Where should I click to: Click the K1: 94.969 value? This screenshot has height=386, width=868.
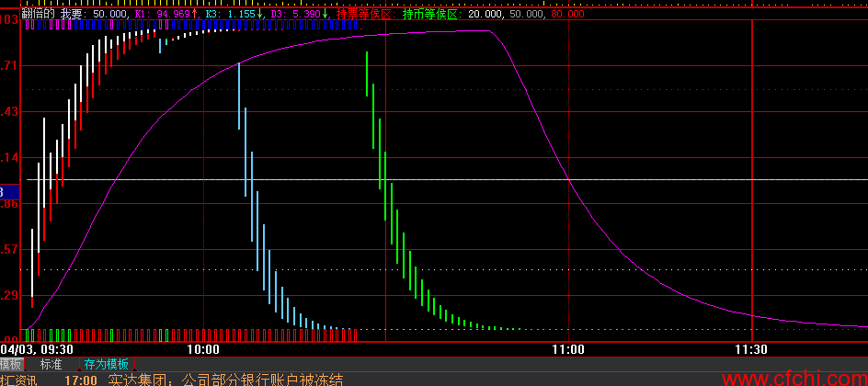pos(166,13)
